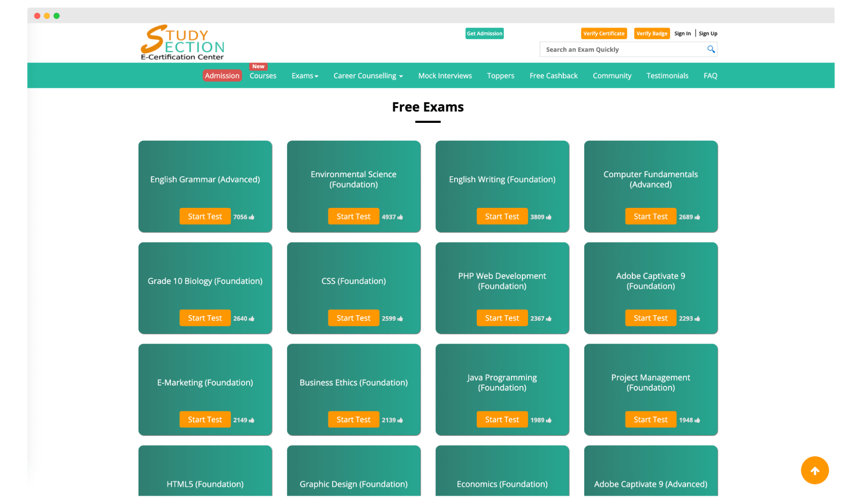Go to the Courses menu

263,76
